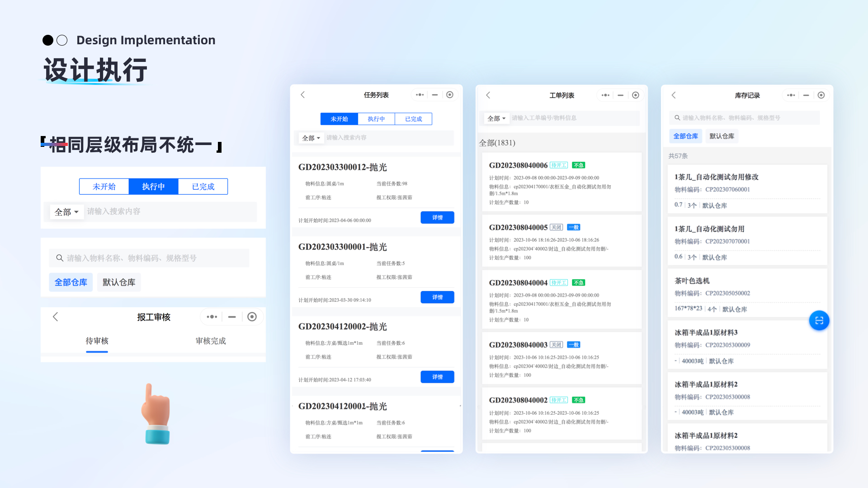Viewport: 868px width, 488px height.
Task: Select 默认仓库 filter in 库存记录 screen
Action: [722, 136]
